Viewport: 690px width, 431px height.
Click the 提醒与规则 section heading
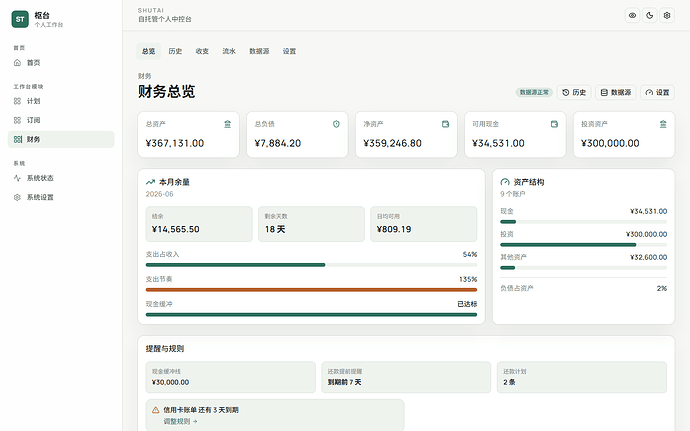(165, 349)
